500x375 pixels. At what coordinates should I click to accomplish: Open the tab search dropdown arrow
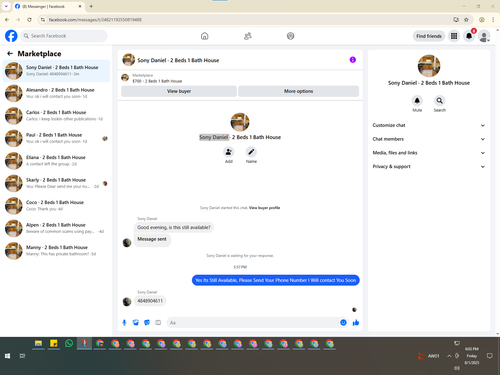tap(6, 6)
